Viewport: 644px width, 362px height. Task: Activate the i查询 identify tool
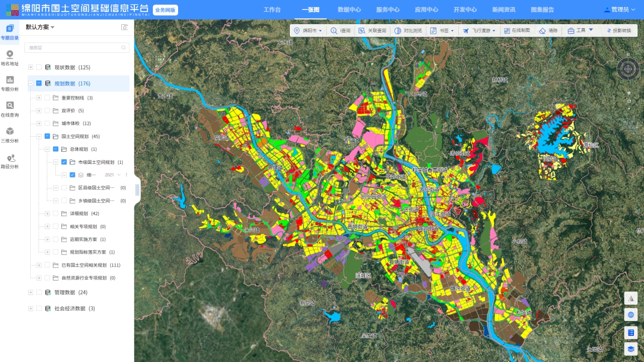coord(341,31)
